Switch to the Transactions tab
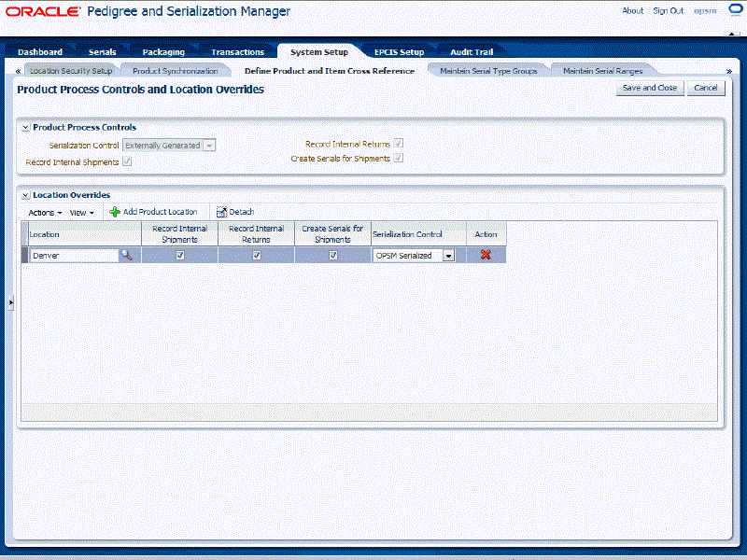 coord(237,52)
